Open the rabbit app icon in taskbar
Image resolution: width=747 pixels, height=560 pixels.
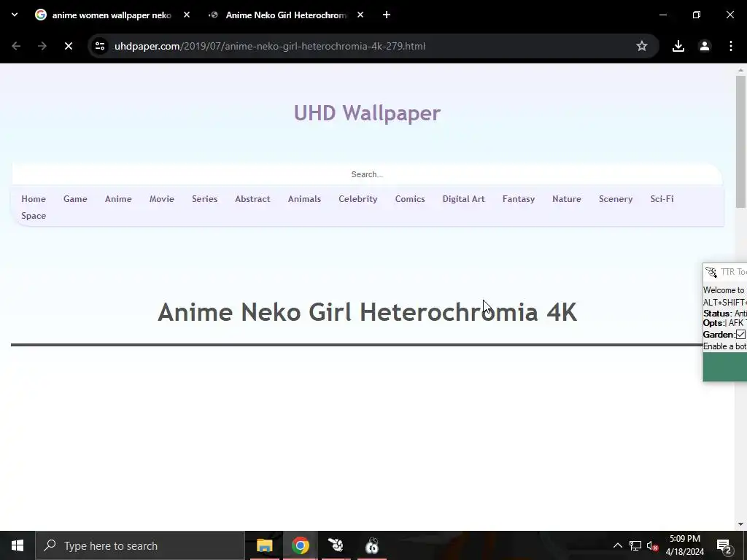[336, 545]
